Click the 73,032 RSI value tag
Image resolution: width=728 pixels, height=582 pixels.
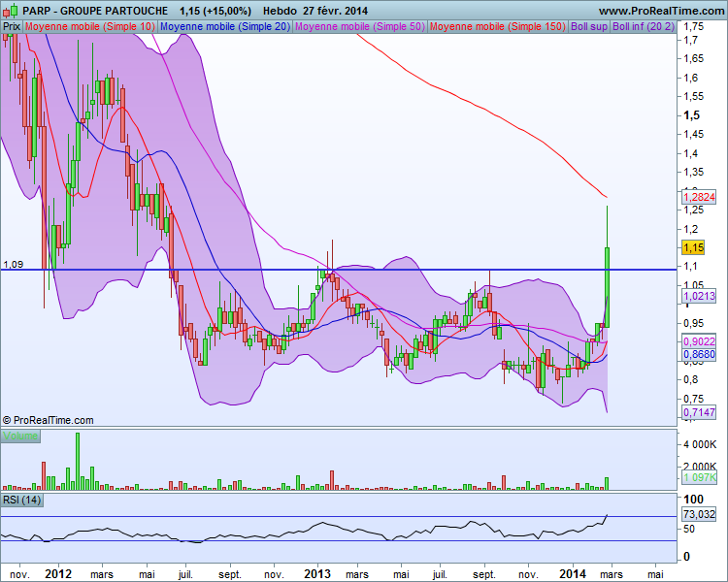click(x=699, y=514)
